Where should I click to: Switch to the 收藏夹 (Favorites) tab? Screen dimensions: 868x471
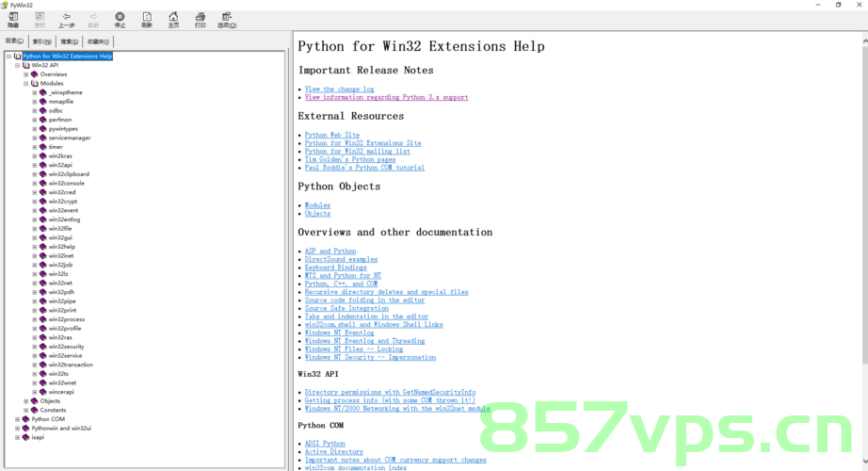98,41
